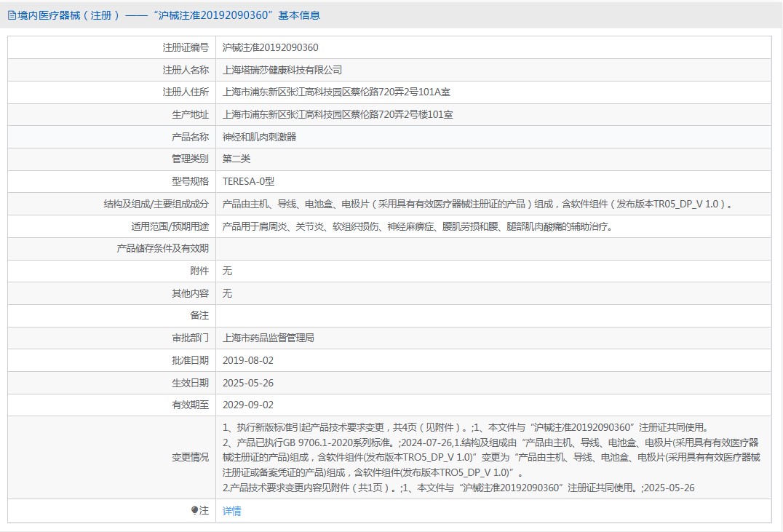Click the 生产地址 label

point(190,114)
